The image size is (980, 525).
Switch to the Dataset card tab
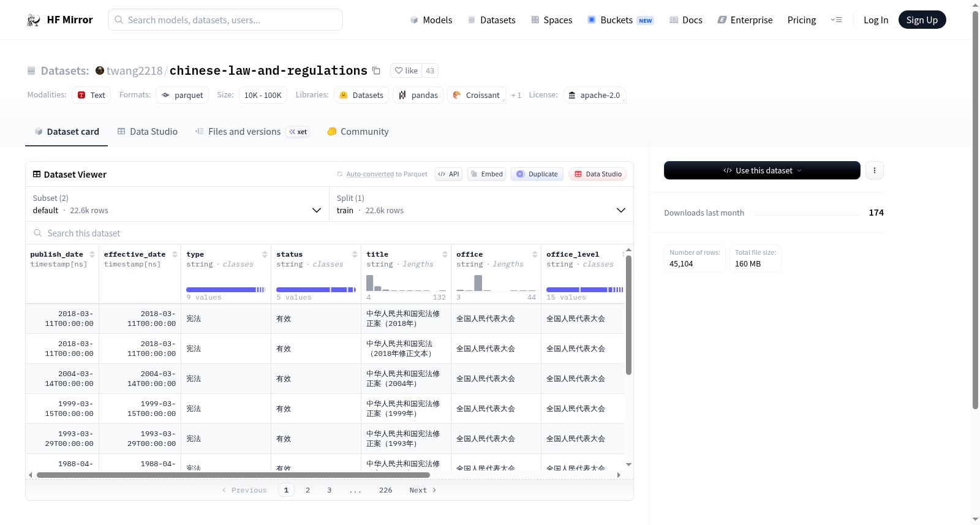click(x=66, y=132)
